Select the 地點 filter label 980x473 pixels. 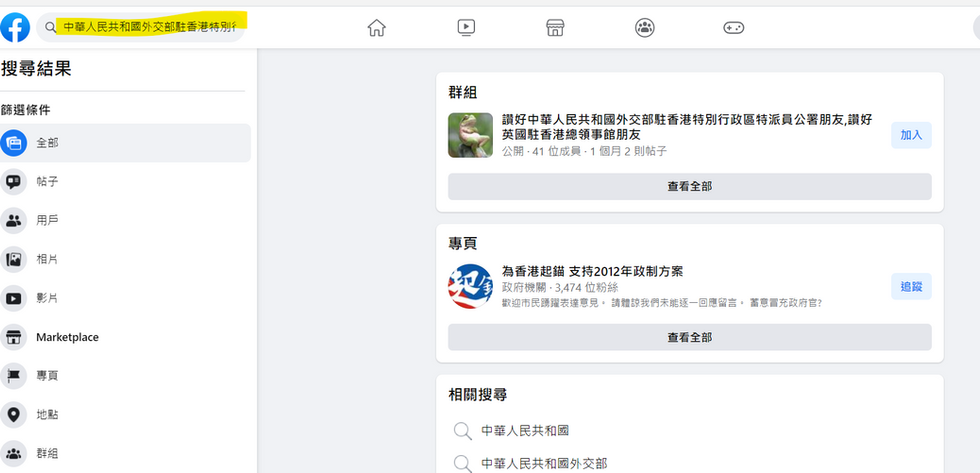tap(47, 415)
